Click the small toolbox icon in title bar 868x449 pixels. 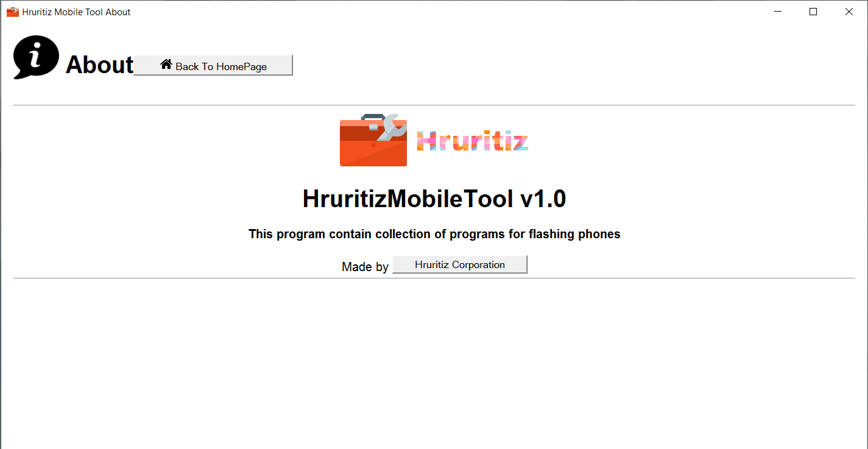13,12
